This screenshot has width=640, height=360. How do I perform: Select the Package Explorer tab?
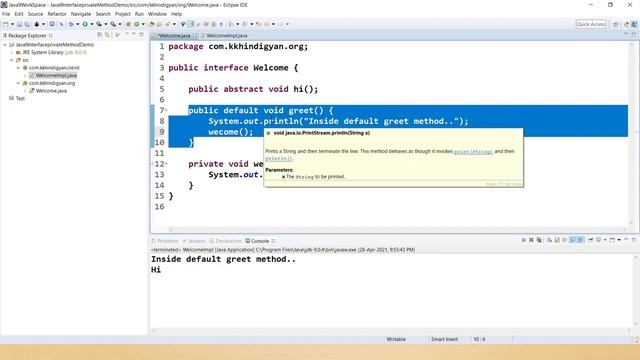coord(27,36)
